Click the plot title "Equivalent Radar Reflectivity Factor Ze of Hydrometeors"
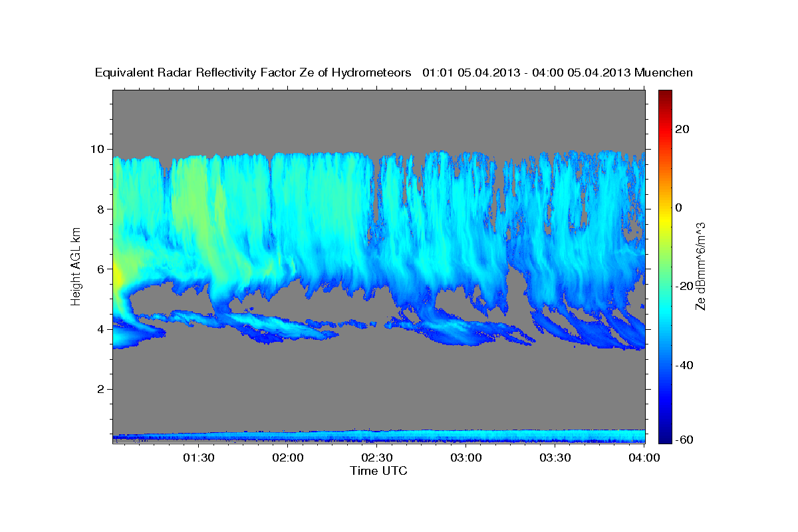 [253, 72]
